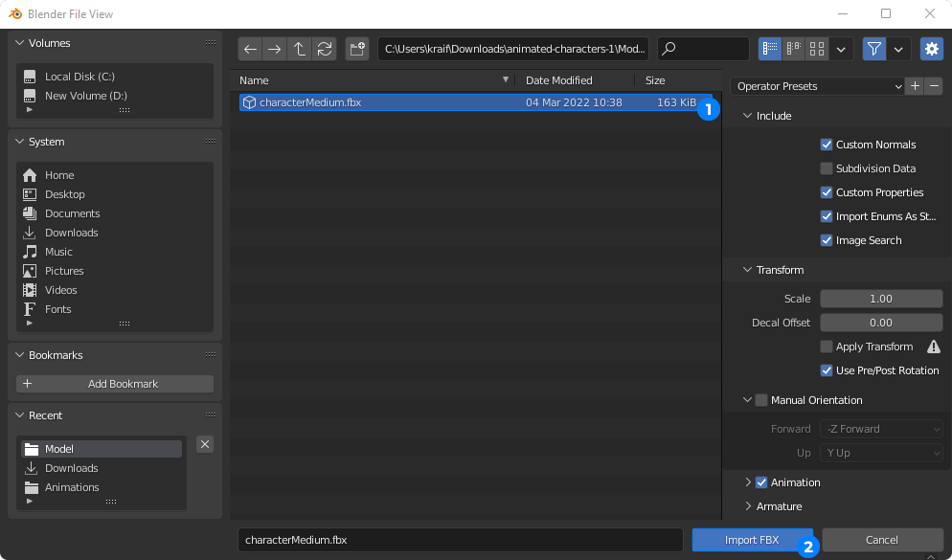
Task: Collapse the Bookmarks panel
Action: tap(20, 355)
